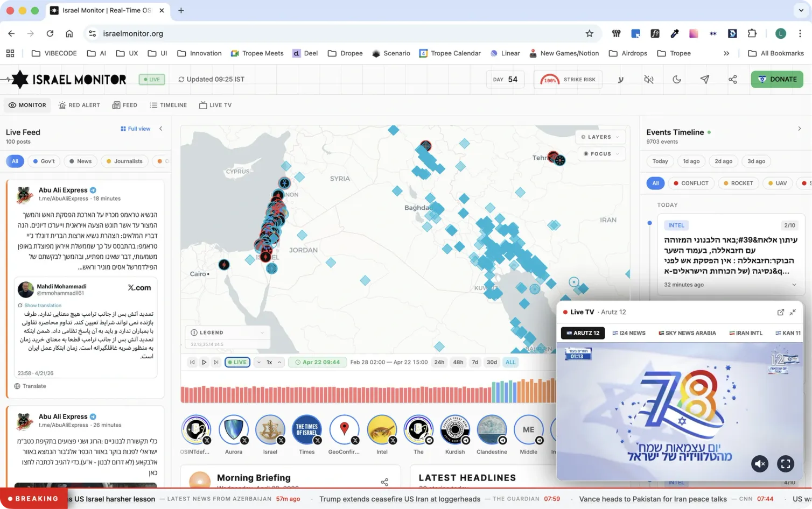Open the Strike Risk gauge

pyautogui.click(x=568, y=80)
